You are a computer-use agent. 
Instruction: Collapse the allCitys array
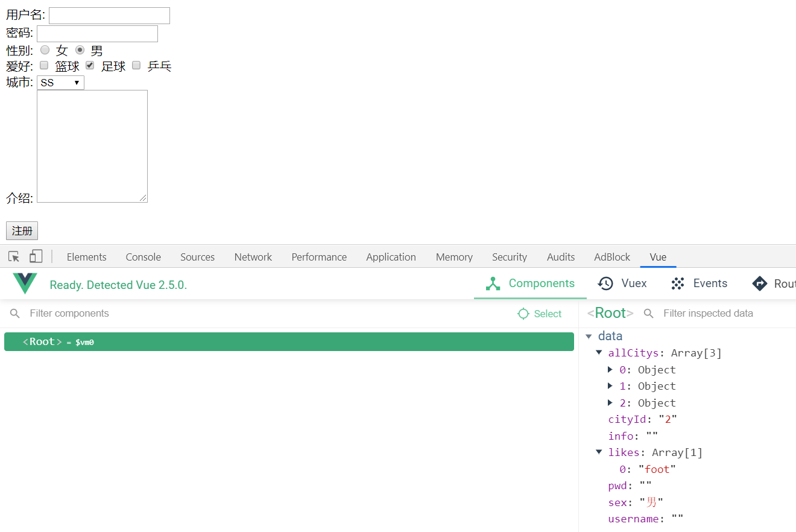[x=599, y=353]
